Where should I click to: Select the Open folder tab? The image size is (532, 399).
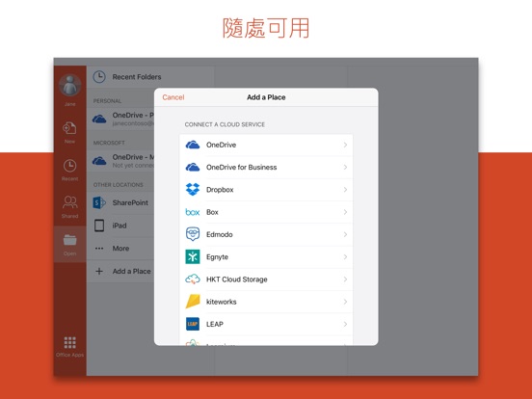69,244
